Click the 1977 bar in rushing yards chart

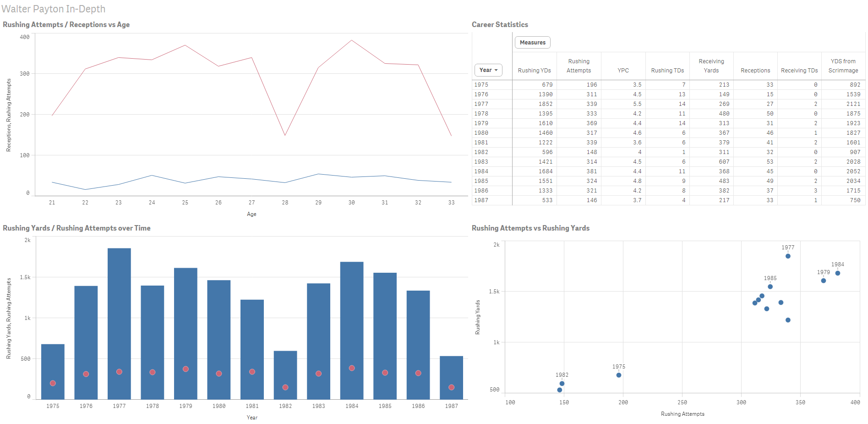click(x=119, y=324)
